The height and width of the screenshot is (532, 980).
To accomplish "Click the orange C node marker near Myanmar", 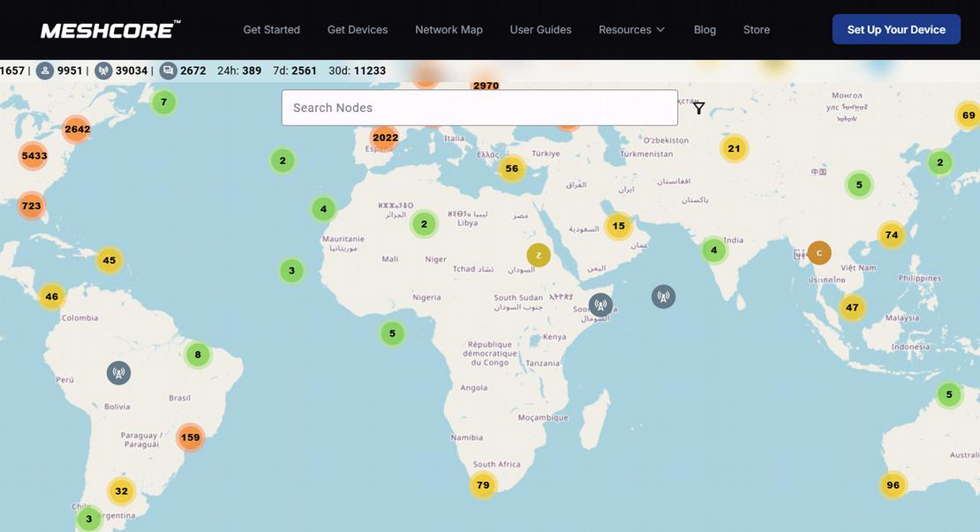I will tap(818, 253).
